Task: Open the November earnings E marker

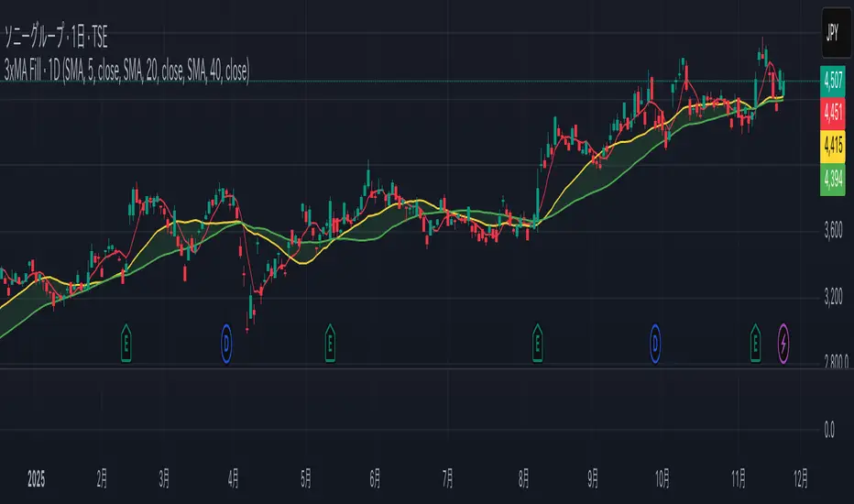Action: [x=755, y=344]
